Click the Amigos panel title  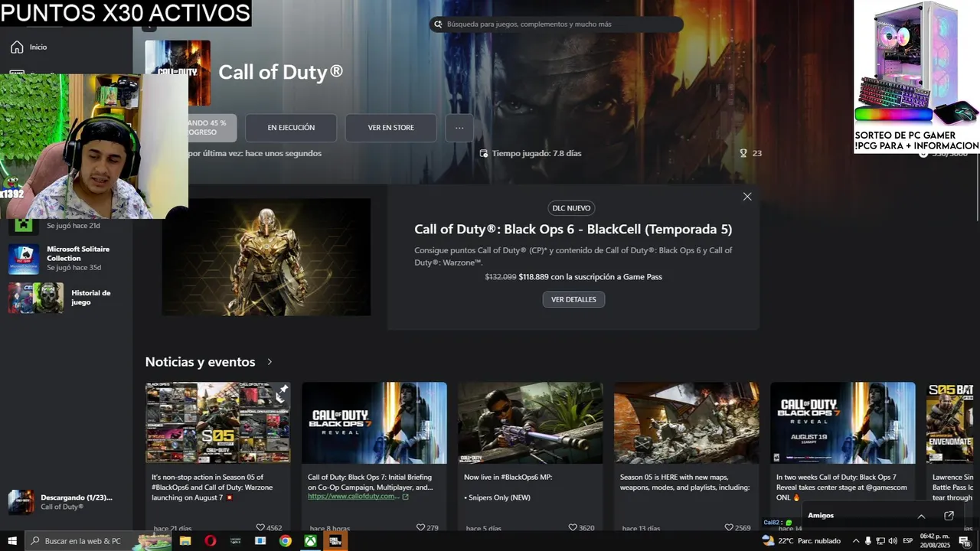821,516
